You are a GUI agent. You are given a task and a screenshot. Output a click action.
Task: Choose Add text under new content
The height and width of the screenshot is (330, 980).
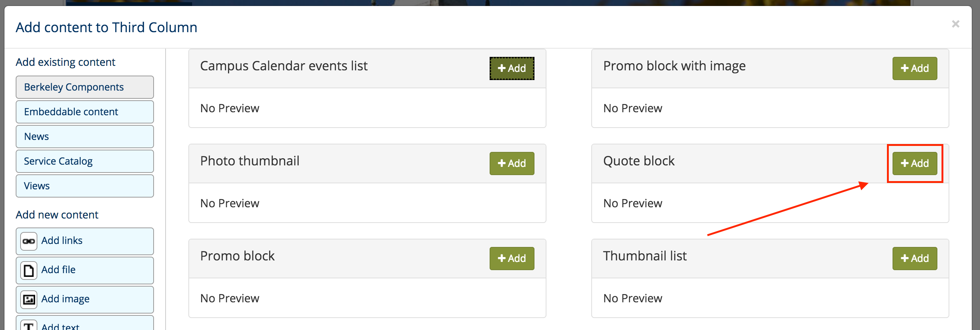(x=84, y=324)
